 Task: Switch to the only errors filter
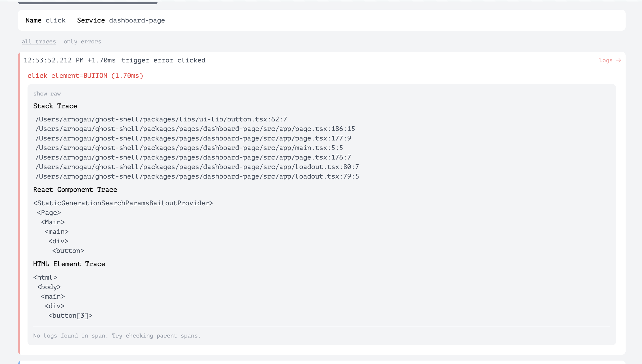(x=82, y=42)
